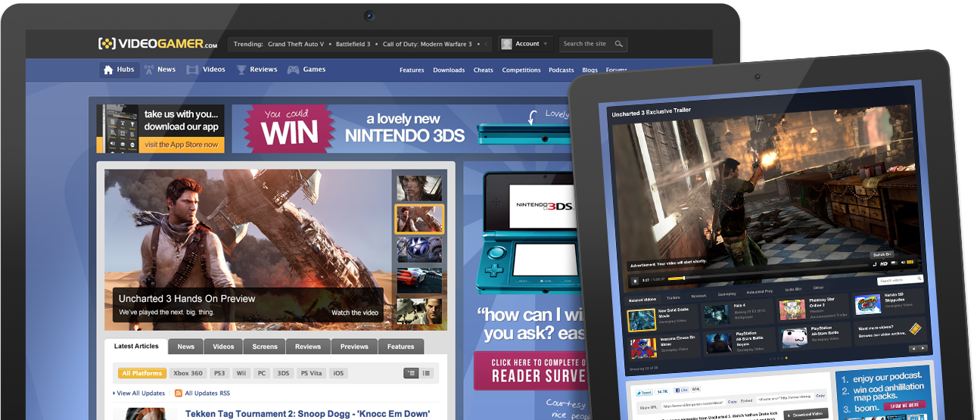
Task: Filter articles by PS3
Action: pyautogui.click(x=219, y=373)
